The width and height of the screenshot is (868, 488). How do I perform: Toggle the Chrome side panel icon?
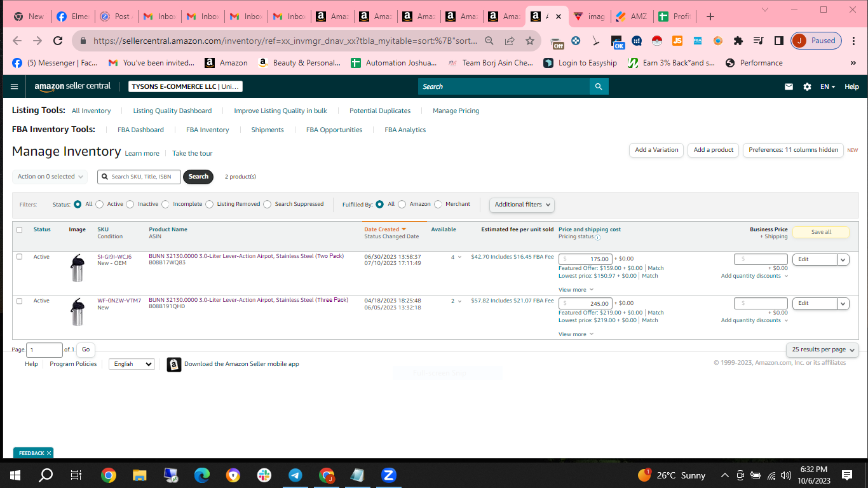pos(778,41)
